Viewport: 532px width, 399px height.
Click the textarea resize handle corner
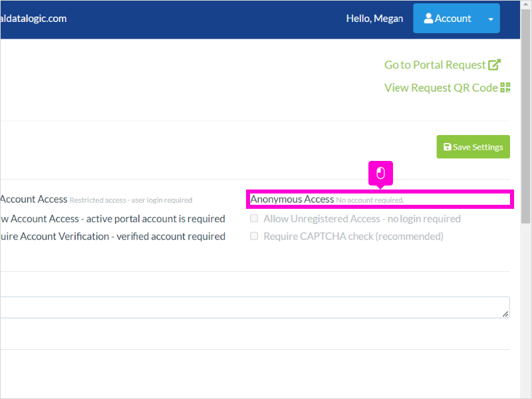click(505, 314)
